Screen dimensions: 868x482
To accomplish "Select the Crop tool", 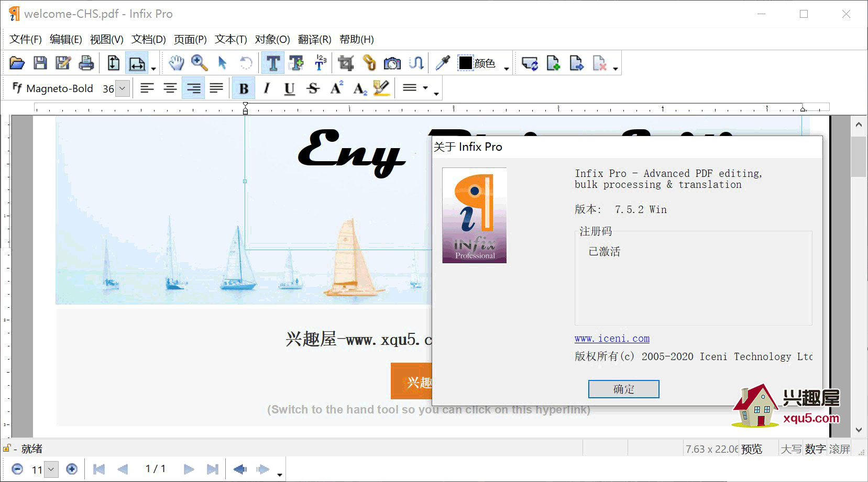I will 346,63.
